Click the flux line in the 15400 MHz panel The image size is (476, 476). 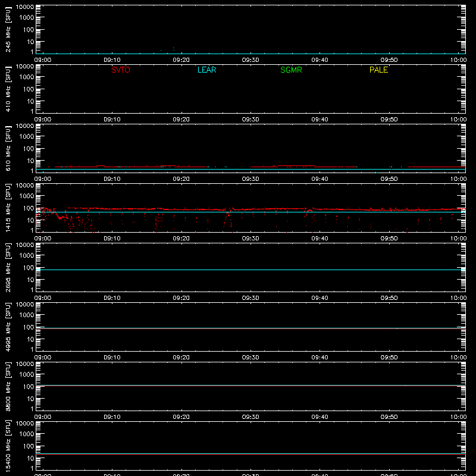point(250,454)
